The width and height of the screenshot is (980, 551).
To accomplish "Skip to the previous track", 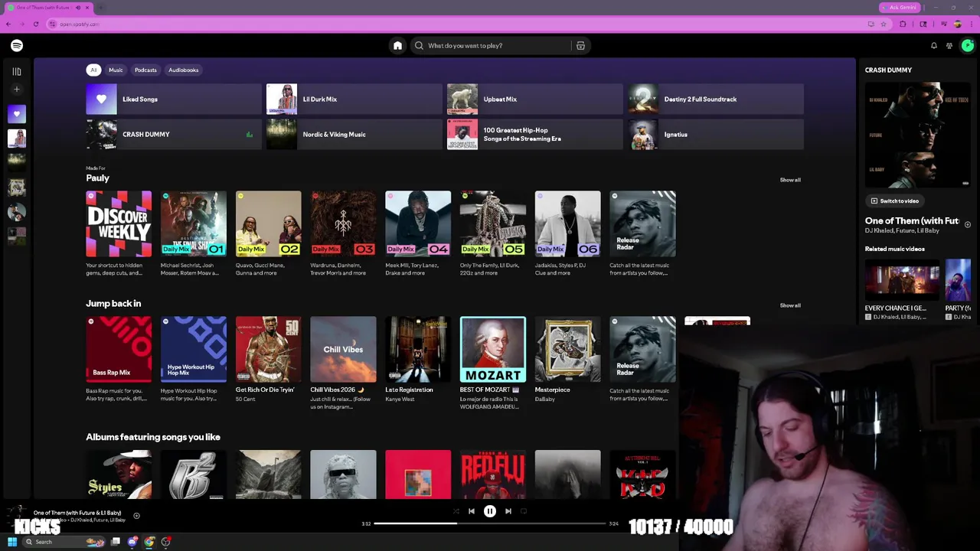I will [x=472, y=511].
